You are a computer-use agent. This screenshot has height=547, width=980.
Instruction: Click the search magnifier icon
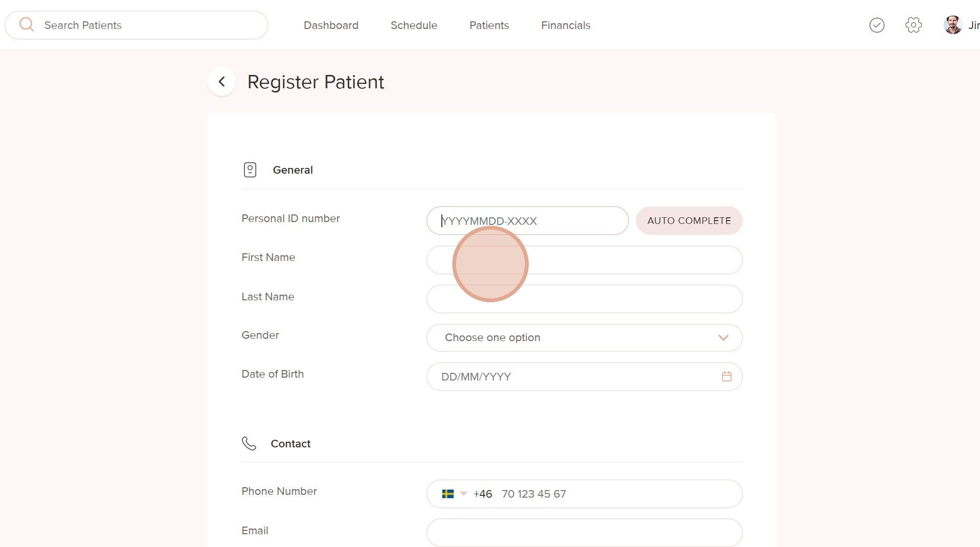[x=27, y=25]
